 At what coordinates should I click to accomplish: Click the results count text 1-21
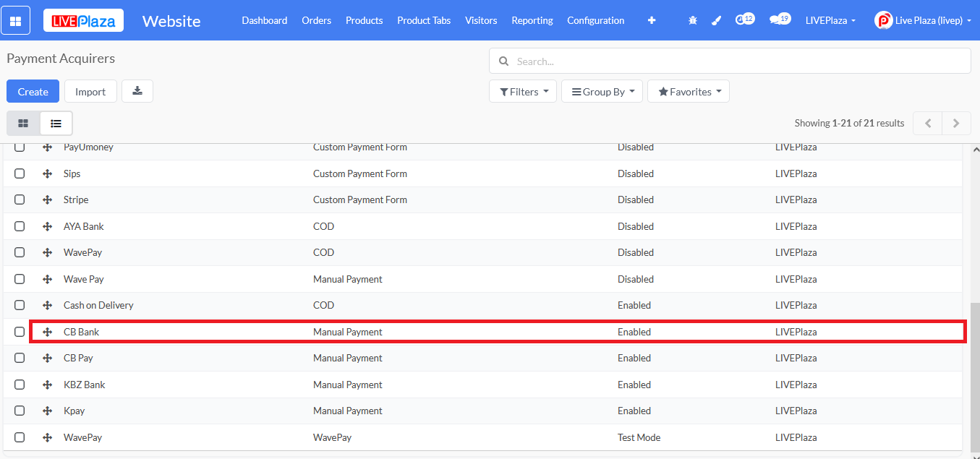coord(840,124)
